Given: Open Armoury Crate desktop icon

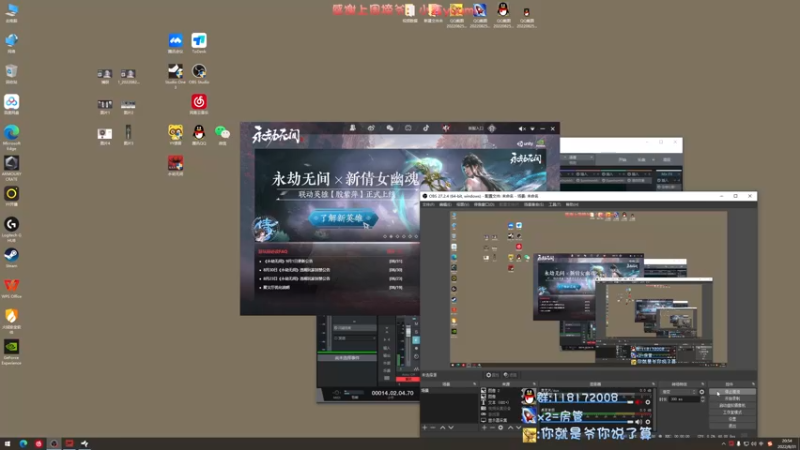Looking at the screenshot, I should coord(11,168).
